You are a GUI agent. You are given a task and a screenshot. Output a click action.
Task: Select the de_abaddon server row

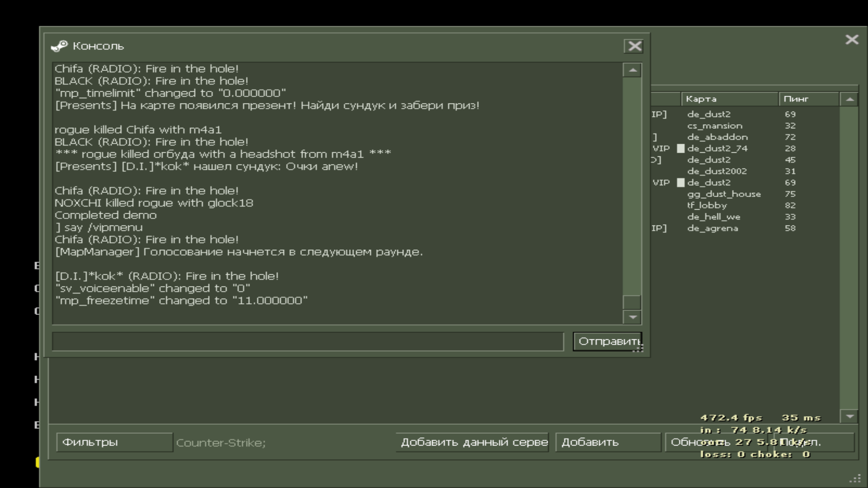click(x=717, y=137)
